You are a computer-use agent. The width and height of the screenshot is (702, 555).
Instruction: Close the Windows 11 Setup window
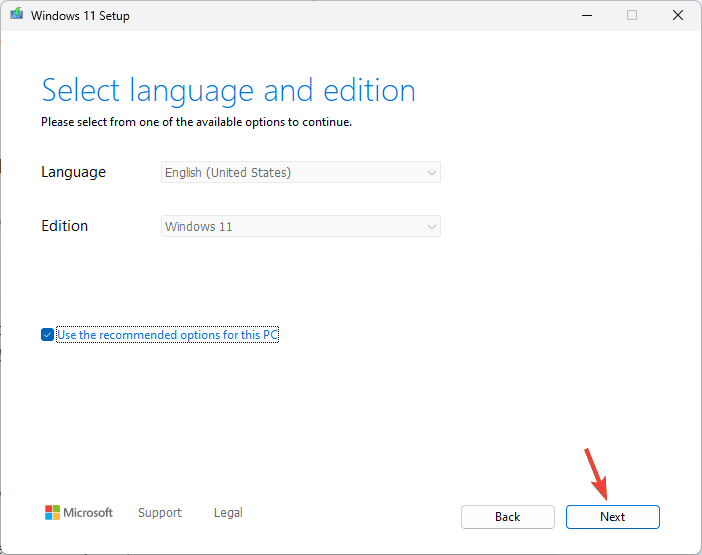[677, 15]
